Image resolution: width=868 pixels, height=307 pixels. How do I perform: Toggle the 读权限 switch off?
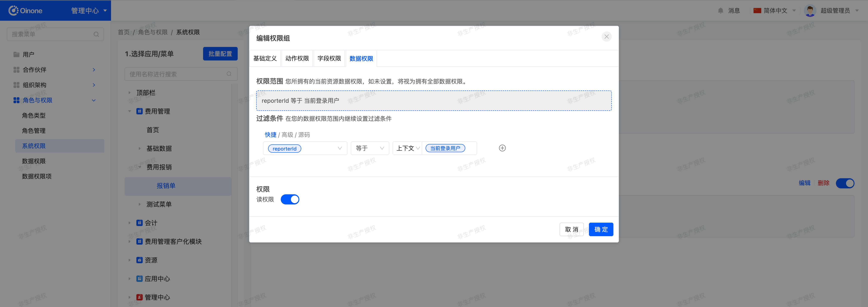coord(290,199)
